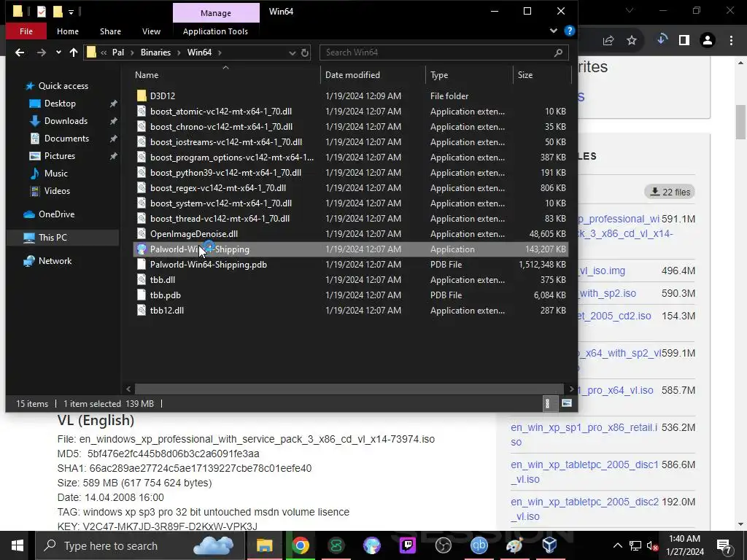
Task: Open the Application Tools tab
Action: pos(215,31)
